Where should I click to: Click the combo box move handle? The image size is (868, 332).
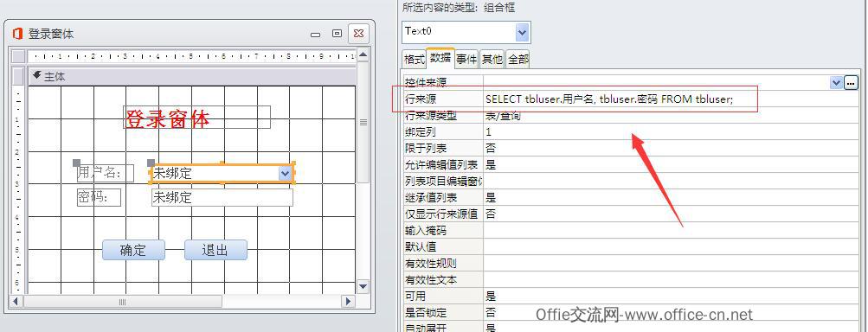click(151, 163)
